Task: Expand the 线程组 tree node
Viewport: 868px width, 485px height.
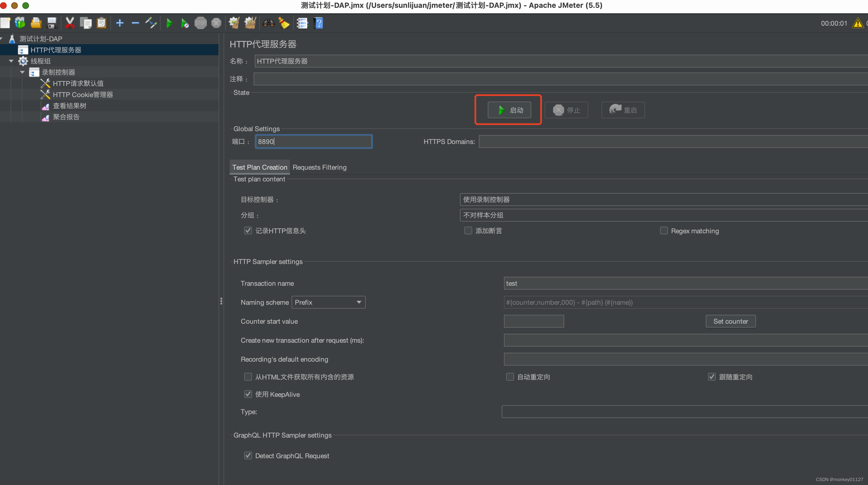Action: coord(10,61)
